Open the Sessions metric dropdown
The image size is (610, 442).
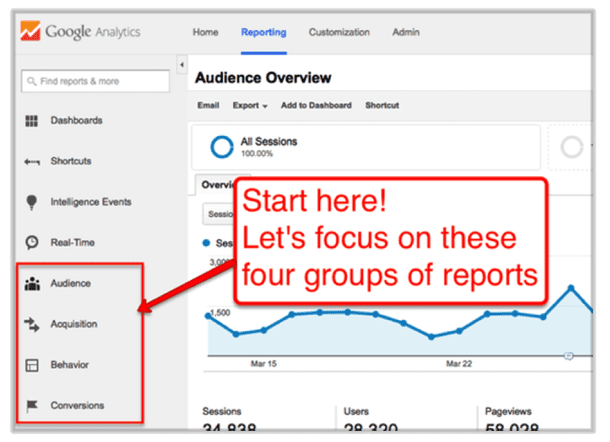(x=219, y=214)
